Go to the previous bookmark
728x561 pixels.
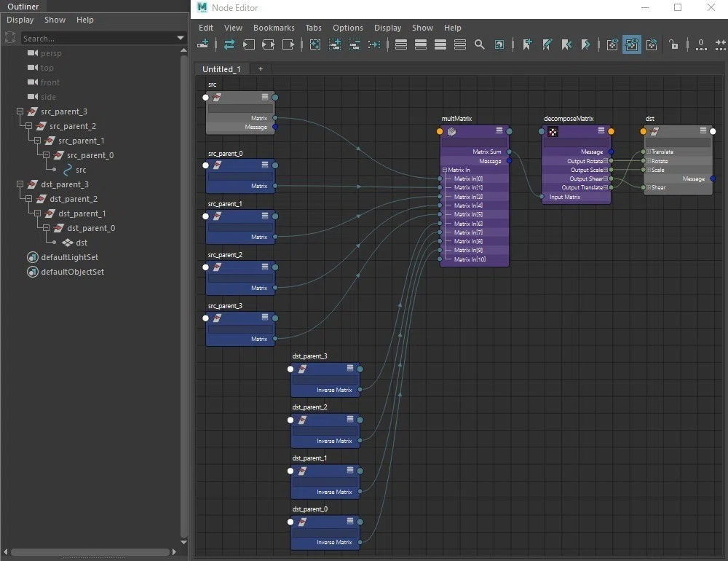coord(566,44)
